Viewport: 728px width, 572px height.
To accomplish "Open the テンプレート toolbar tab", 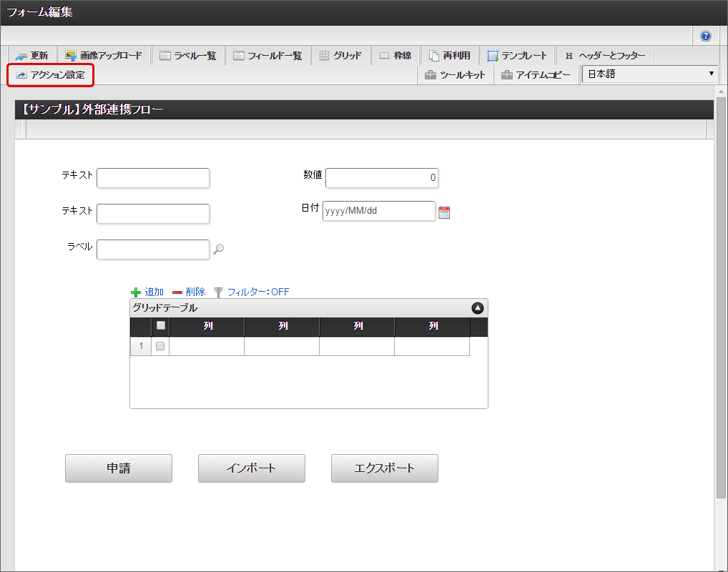I will (517, 56).
